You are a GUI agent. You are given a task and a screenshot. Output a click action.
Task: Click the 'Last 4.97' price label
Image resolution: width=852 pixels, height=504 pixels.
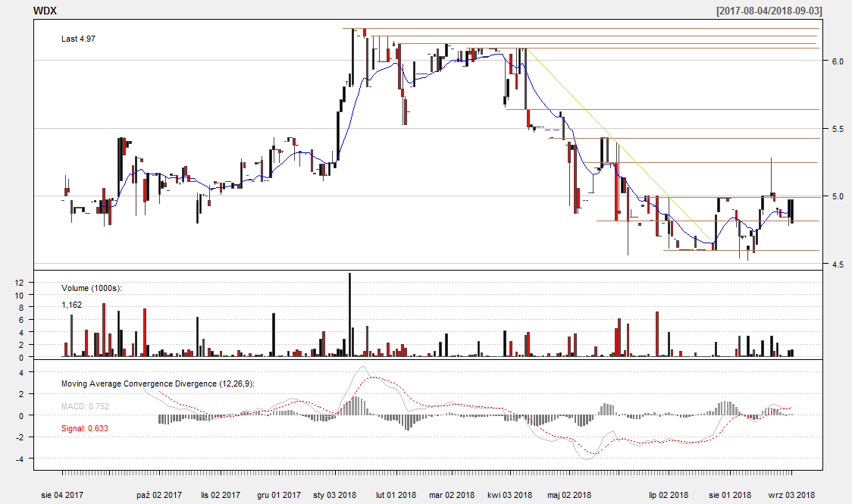(x=78, y=39)
